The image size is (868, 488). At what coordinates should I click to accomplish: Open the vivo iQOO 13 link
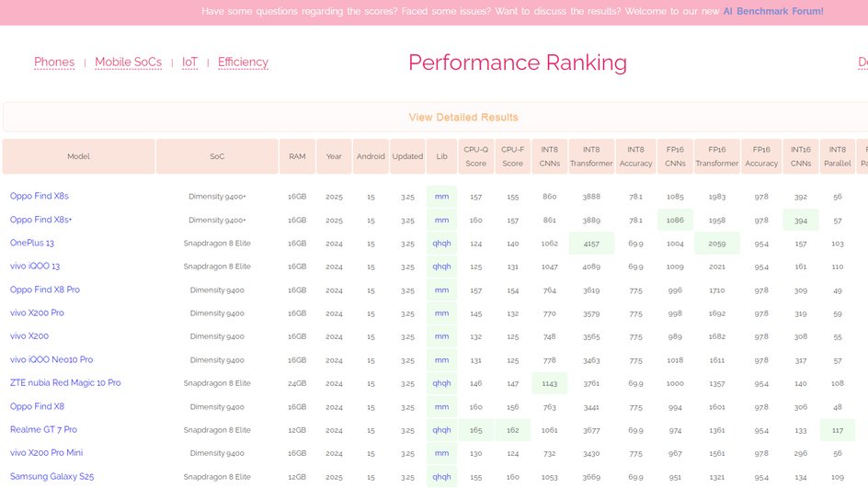pos(35,267)
